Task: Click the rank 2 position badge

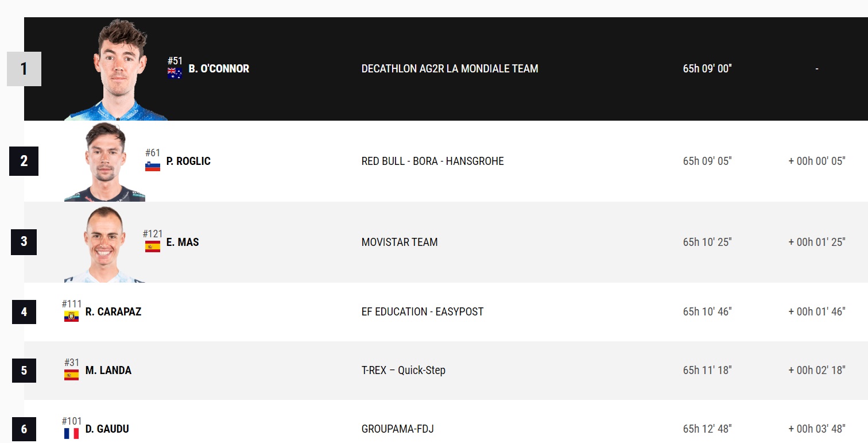Action: pos(24,161)
